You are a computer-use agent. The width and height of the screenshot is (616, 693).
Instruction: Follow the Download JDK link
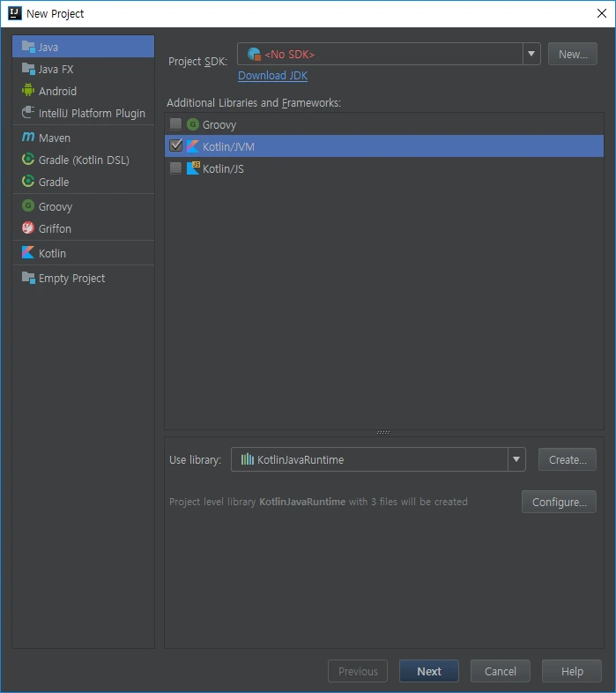[x=272, y=76]
